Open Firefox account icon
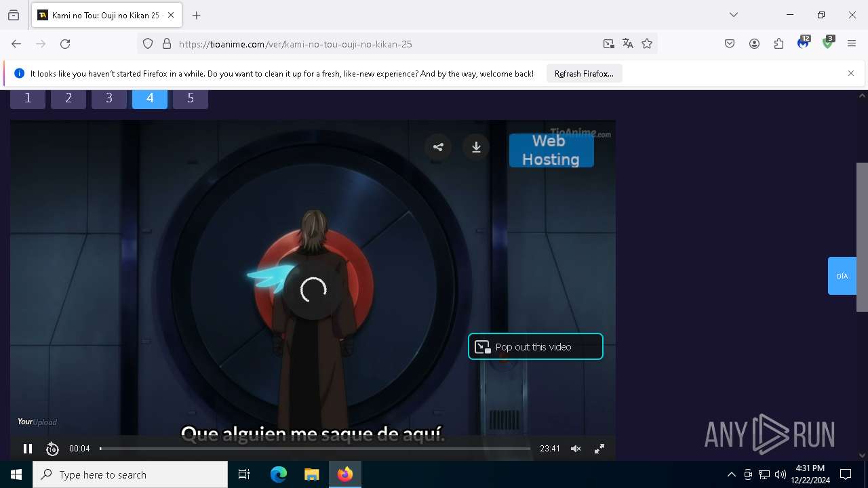 (x=754, y=44)
